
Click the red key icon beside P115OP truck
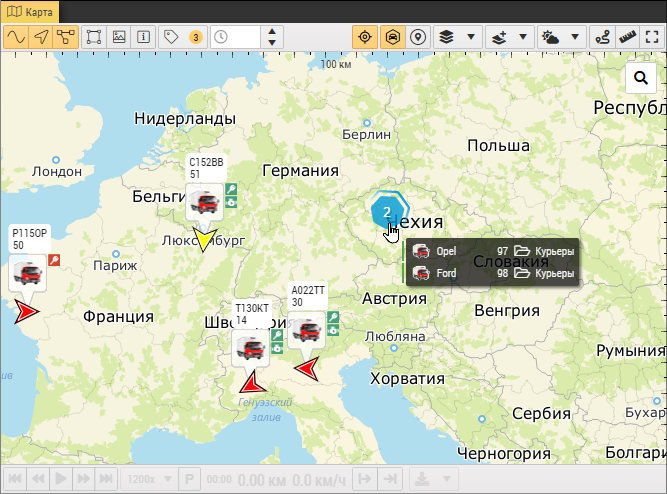point(54,260)
